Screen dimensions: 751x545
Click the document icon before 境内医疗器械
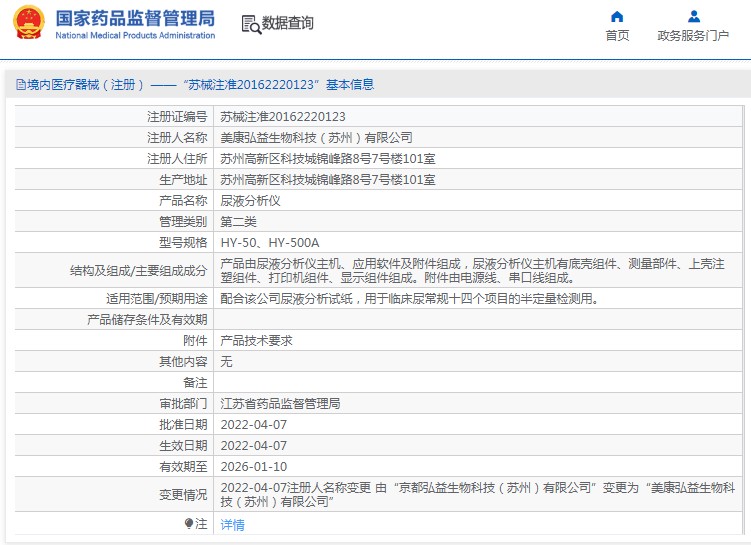click(21, 85)
